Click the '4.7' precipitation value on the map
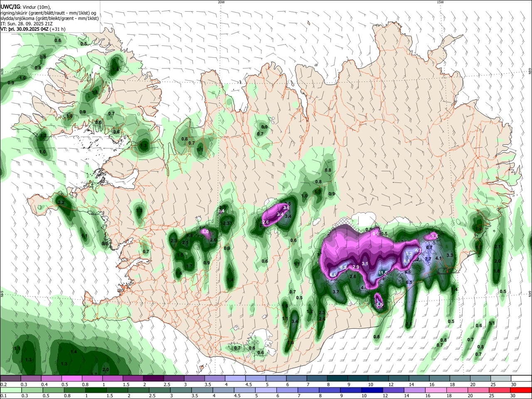The width and height of the screenshot is (532, 399). click(418, 250)
